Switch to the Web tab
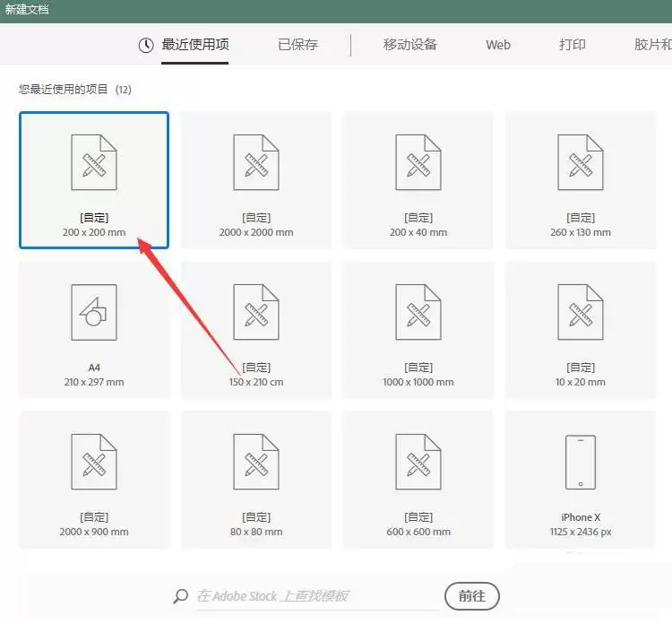672x624 pixels. pyautogui.click(x=498, y=45)
